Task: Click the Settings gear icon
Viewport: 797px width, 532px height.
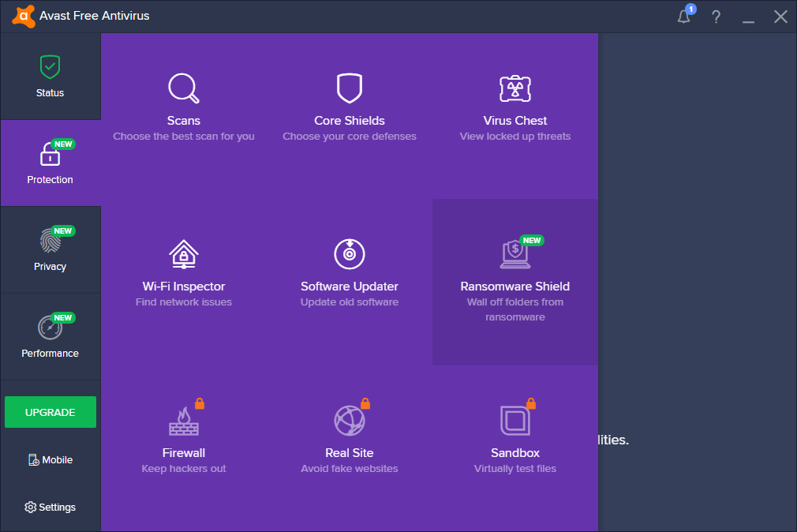Action: [31, 507]
